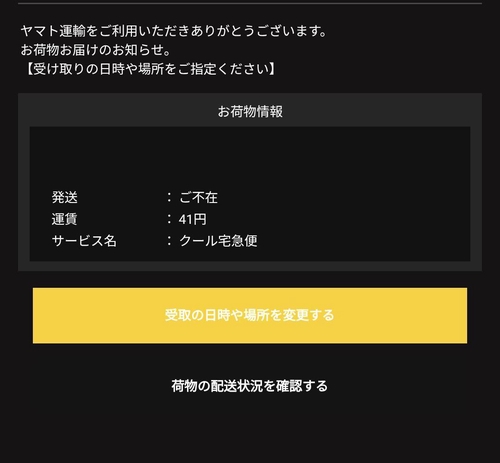Viewport: 500px width, 463px height.
Task: Click the colon separator beside 発送
Action: click(169, 197)
